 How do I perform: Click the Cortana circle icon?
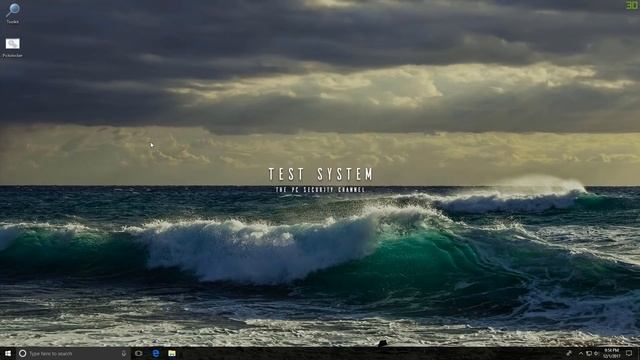[22, 353]
